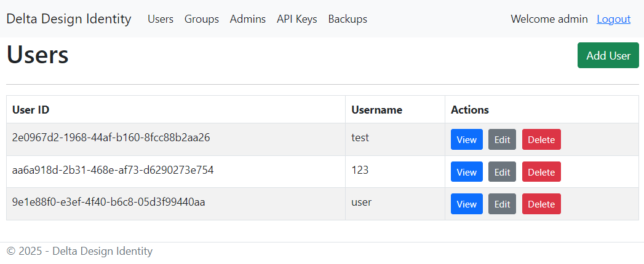Click the Logout link
The image size is (644, 264).
613,19
